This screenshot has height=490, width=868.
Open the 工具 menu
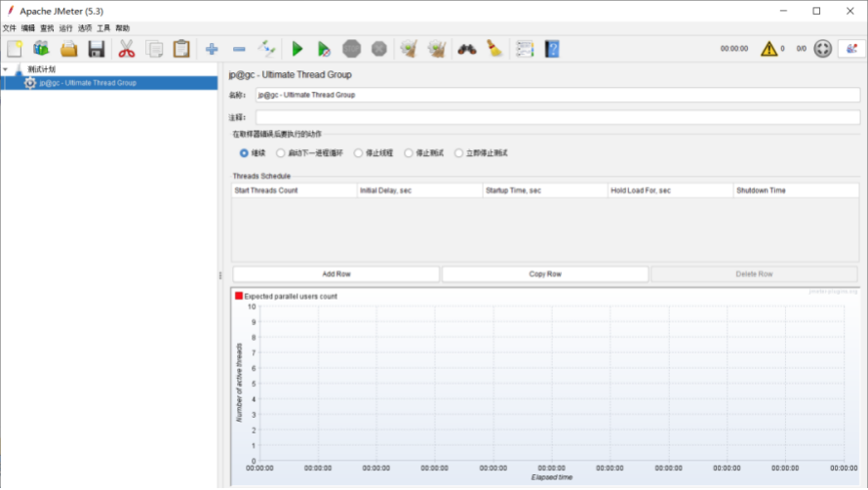tap(103, 28)
